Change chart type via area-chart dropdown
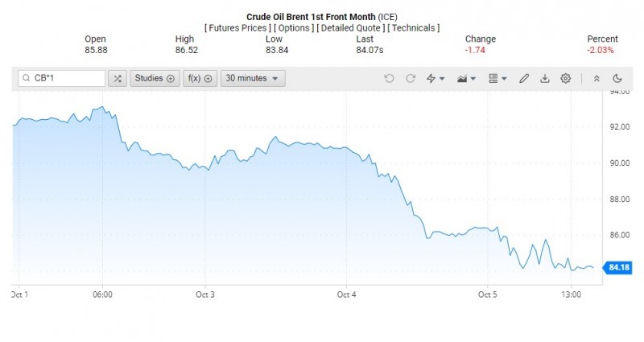 466,78
